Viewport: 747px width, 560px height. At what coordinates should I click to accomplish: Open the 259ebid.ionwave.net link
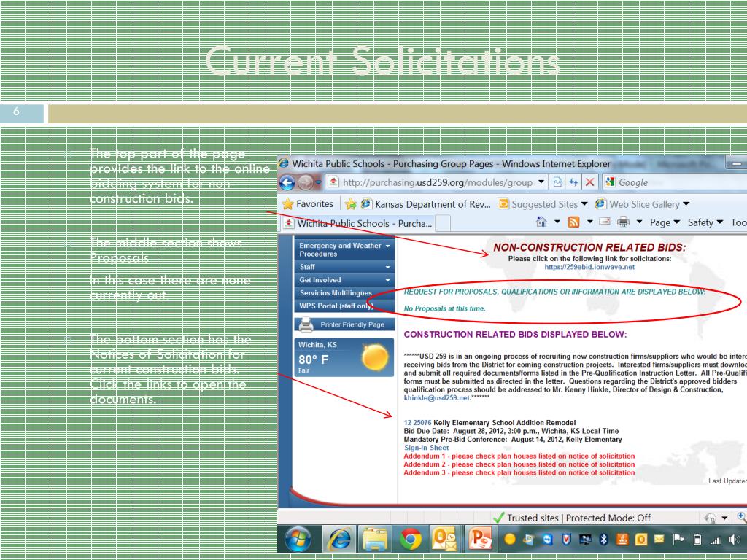(589, 267)
